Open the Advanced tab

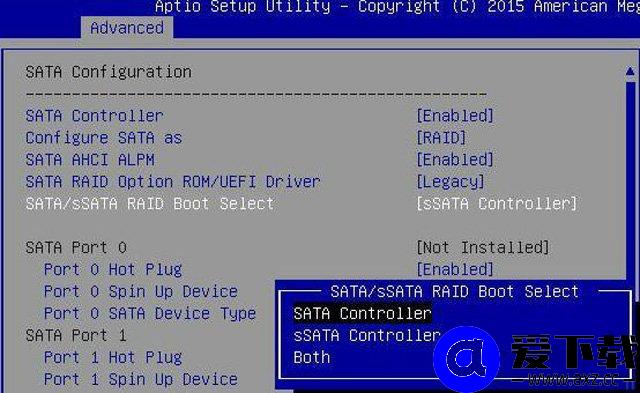click(x=127, y=28)
